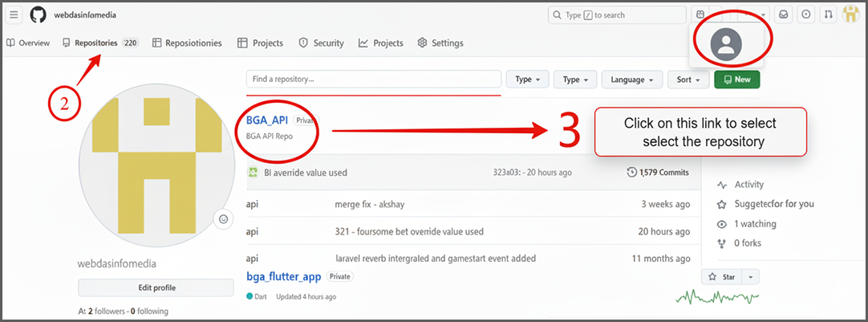Open the Settings tab
The width and height of the screenshot is (868, 322).
(x=440, y=43)
